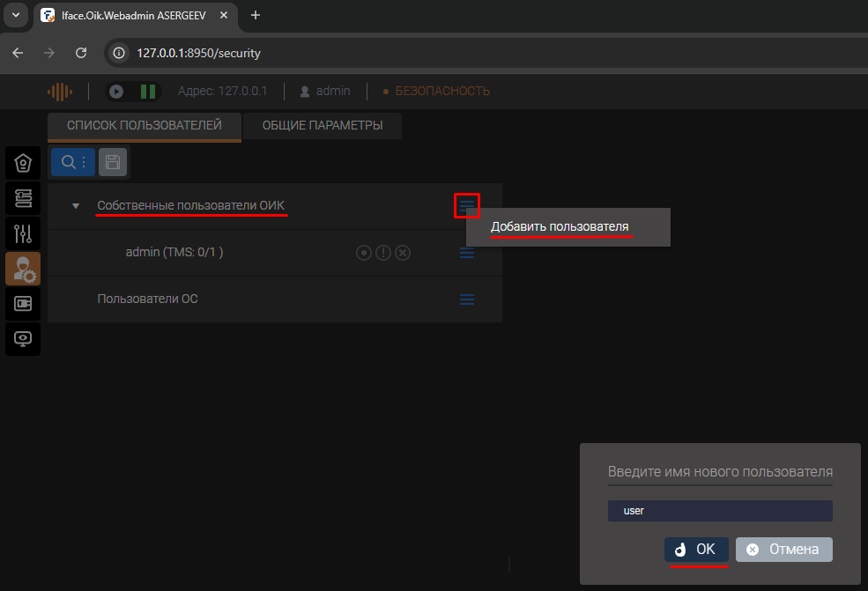The height and width of the screenshot is (591, 868).
Task: Collapse Собственные пользователи ОИК group
Action: (x=76, y=206)
